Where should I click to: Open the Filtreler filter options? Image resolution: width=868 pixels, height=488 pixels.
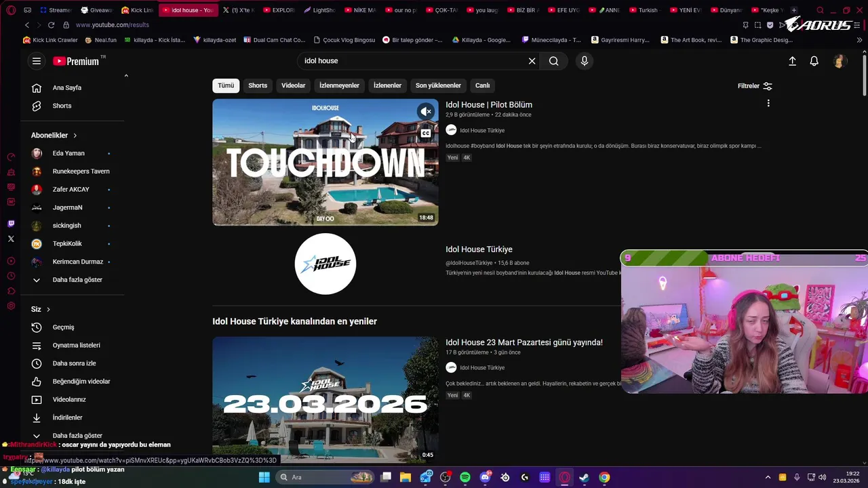pyautogui.click(x=755, y=86)
